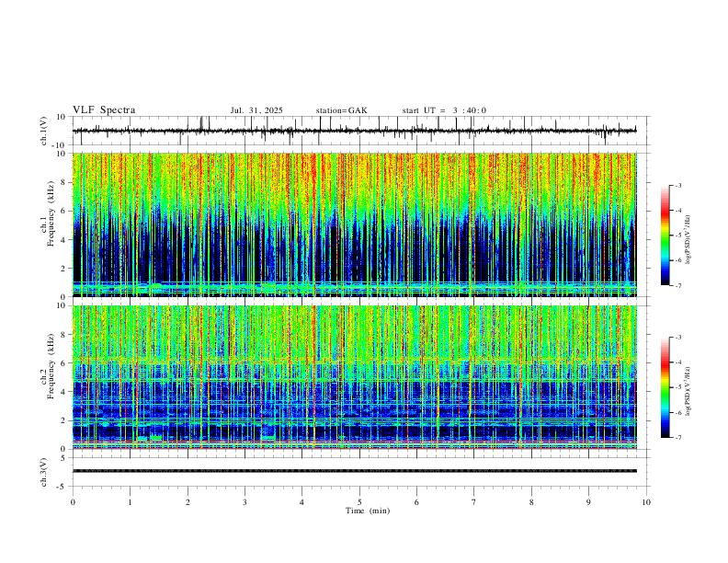Click the ch.1 spectrogram color scale bar

665,236
